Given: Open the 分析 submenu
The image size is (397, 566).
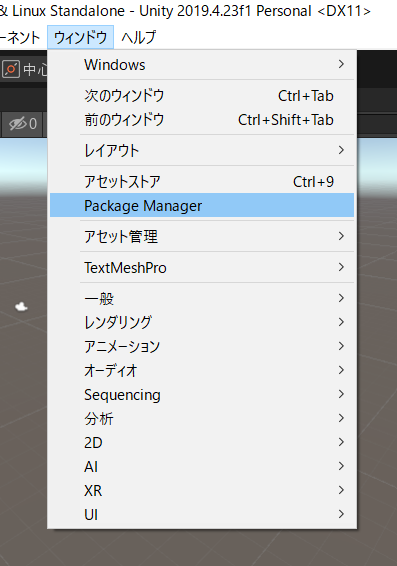Looking at the screenshot, I should coord(202,418).
